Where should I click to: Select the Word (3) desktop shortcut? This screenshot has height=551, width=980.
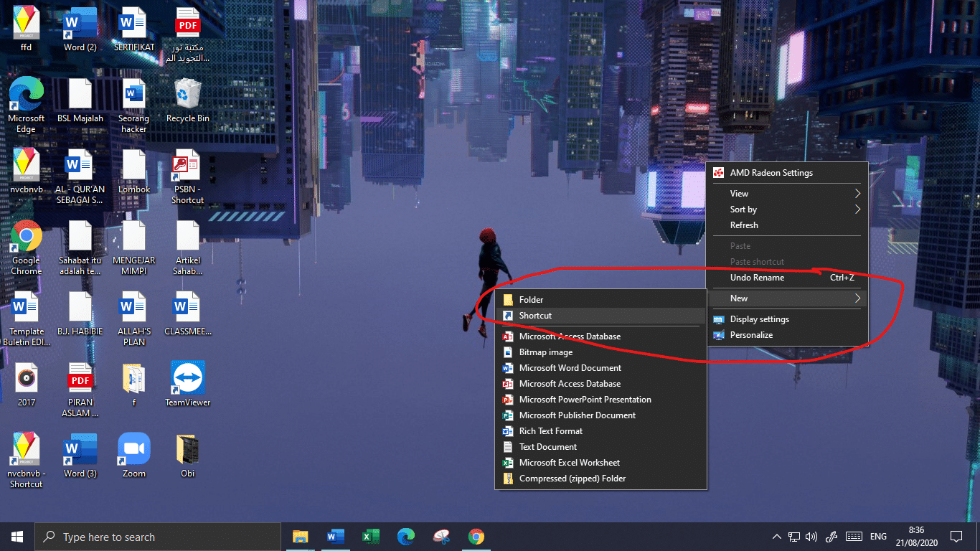[80, 455]
